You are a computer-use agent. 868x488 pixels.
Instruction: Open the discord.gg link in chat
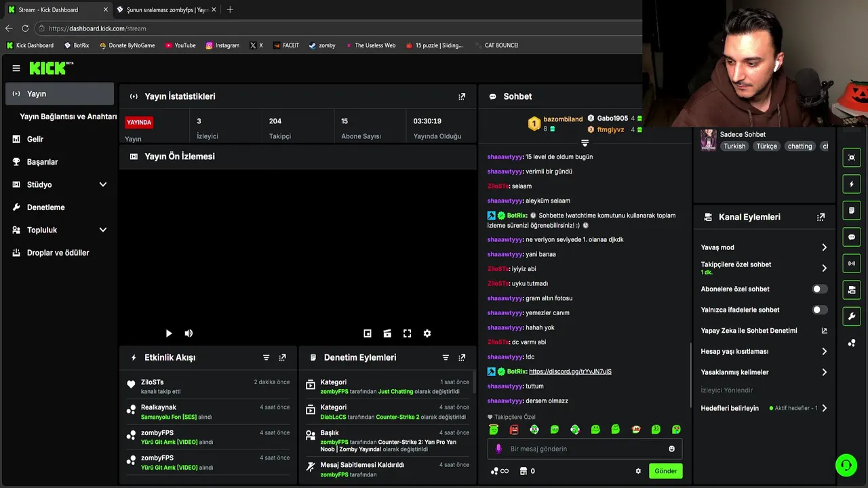click(x=570, y=371)
